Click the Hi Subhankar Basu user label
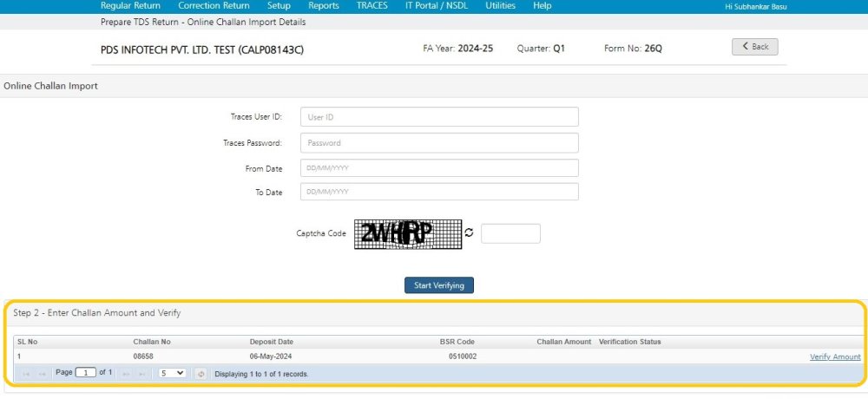Viewport: 868px width, 399px height. [756, 7]
